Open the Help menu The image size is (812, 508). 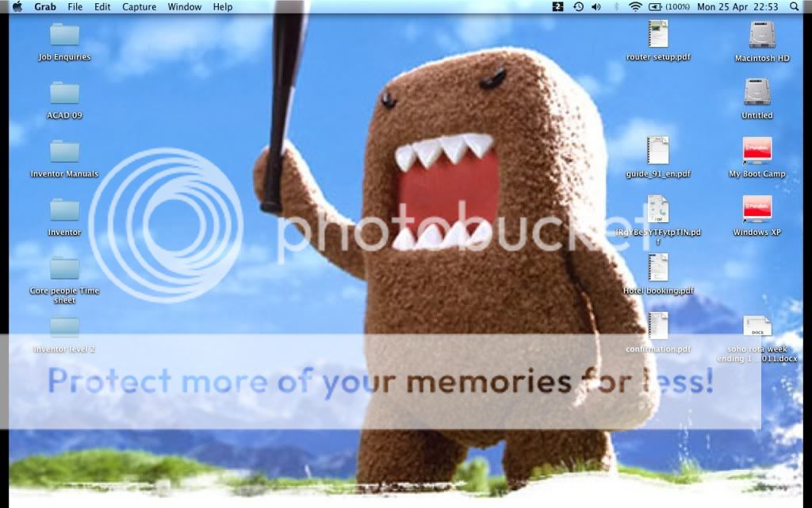223,6
